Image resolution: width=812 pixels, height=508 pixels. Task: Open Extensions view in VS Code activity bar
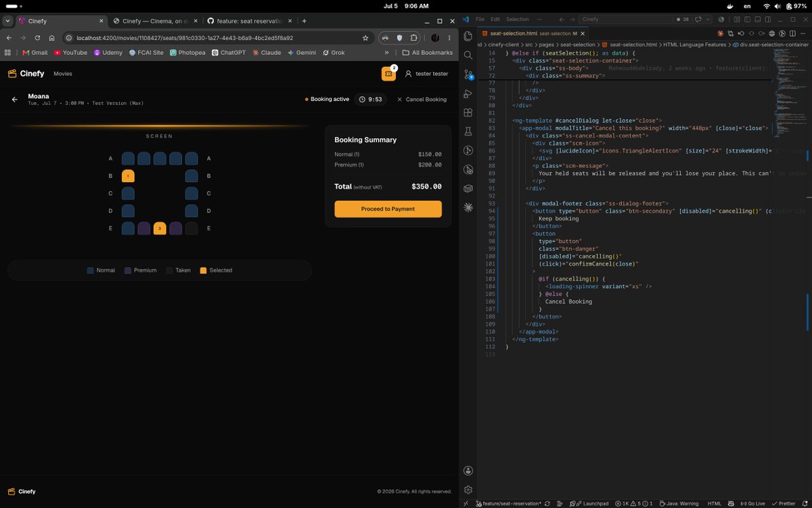468,112
